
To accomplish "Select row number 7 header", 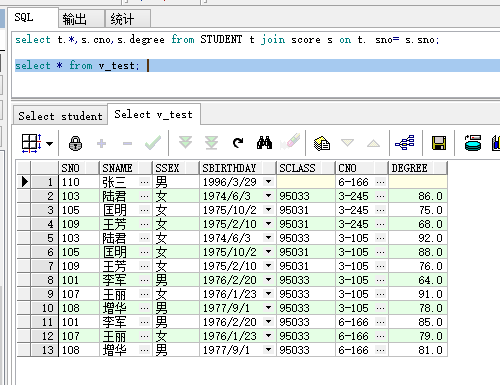I will coord(45,266).
